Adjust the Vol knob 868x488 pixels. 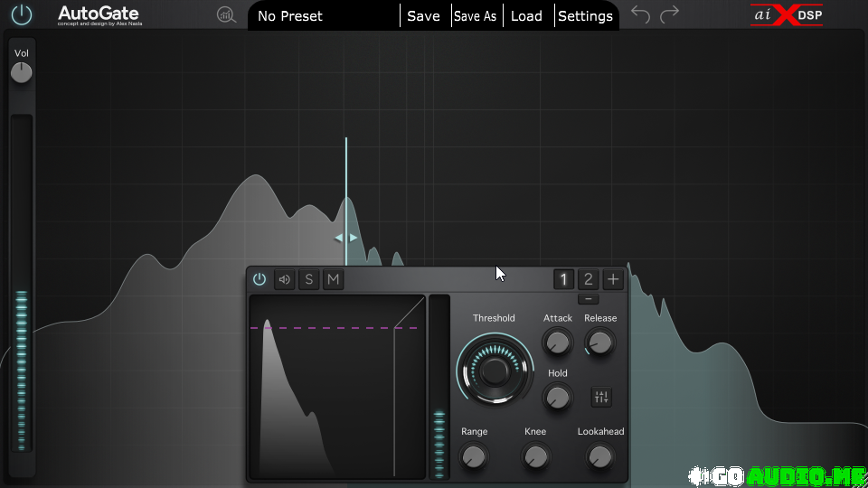click(21, 72)
